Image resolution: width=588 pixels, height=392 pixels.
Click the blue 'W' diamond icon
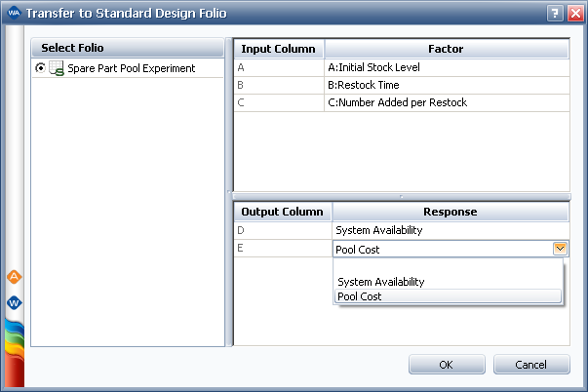point(14,302)
